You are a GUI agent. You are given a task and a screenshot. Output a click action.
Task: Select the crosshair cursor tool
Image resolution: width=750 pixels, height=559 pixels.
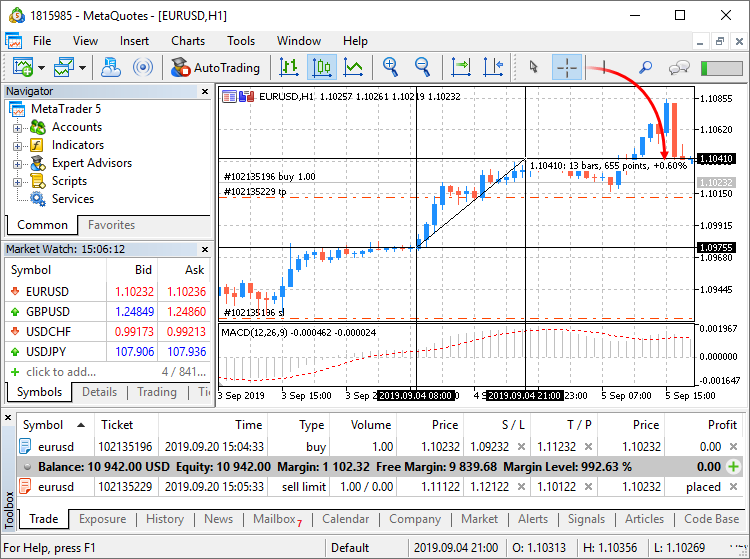pos(567,67)
